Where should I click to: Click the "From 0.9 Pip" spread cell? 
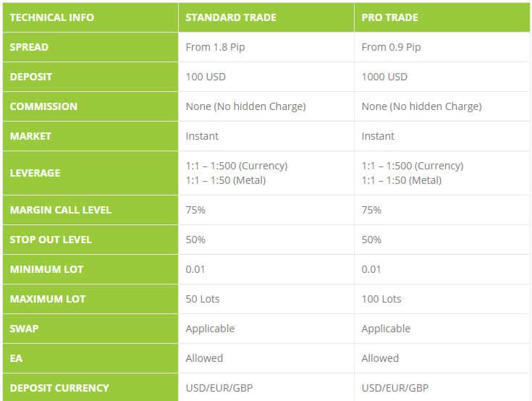pyautogui.click(x=392, y=47)
